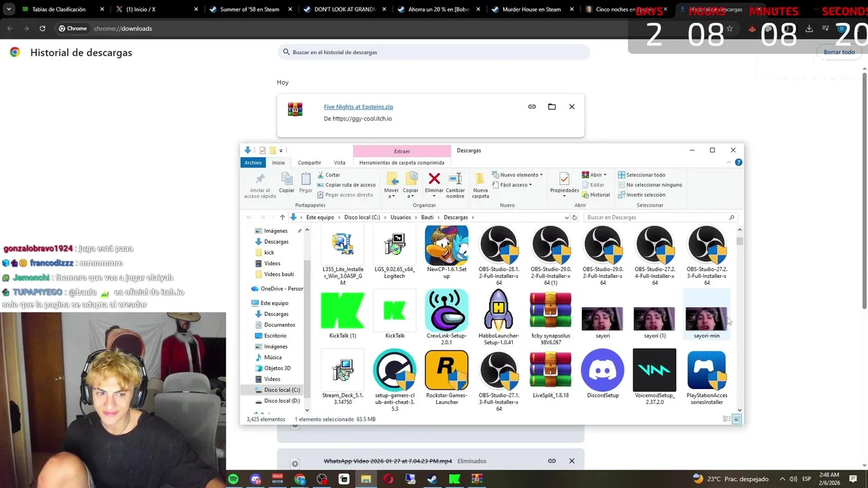Select the OBS-Studio-28.1.2-Full-Installer icon
Viewport: 868px width, 488px height.
(498, 245)
